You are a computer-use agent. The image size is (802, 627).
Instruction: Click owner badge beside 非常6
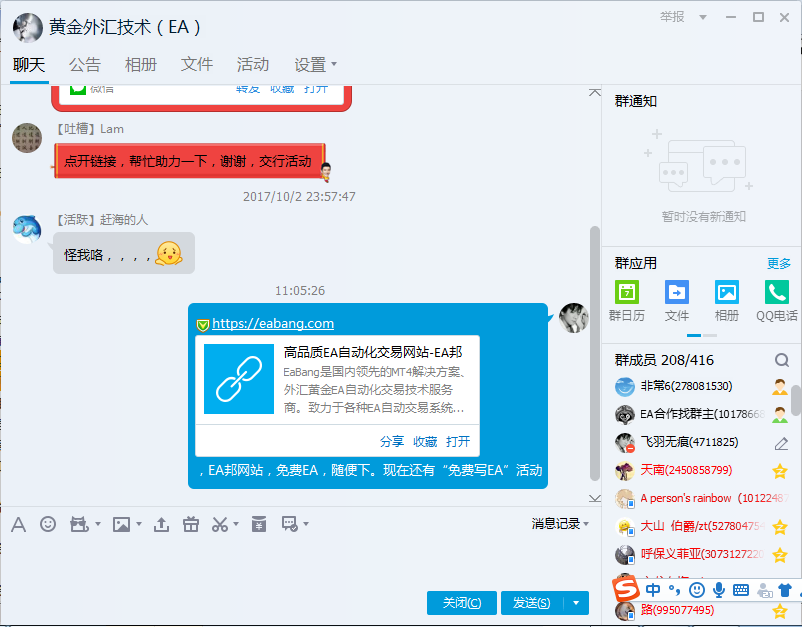tap(779, 387)
